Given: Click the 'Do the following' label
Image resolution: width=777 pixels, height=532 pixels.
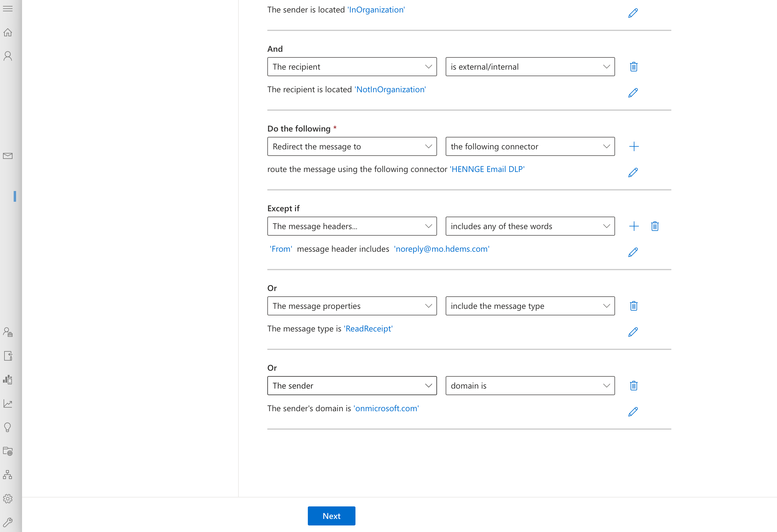Looking at the screenshot, I should [x=299, y=129].
